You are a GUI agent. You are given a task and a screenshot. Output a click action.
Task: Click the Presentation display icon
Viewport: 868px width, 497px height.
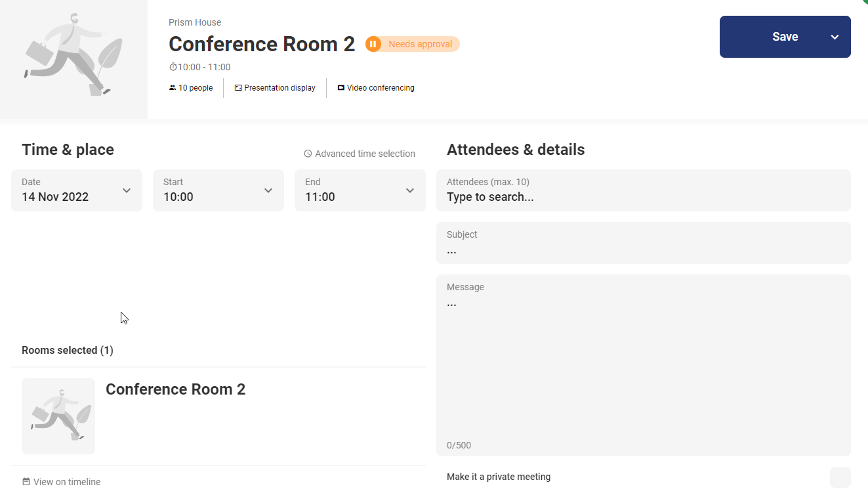click(238, 88)
